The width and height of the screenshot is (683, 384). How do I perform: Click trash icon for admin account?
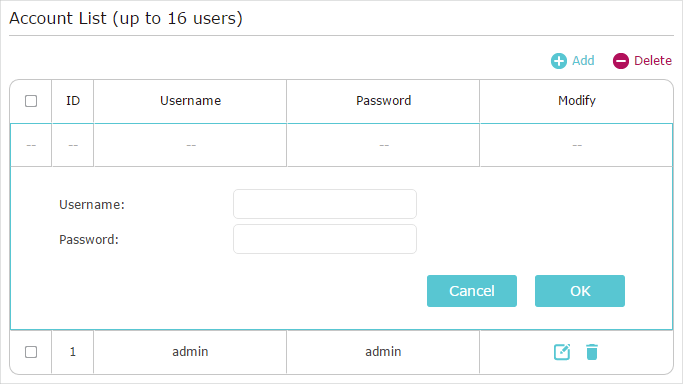click(x=592, y=352)
